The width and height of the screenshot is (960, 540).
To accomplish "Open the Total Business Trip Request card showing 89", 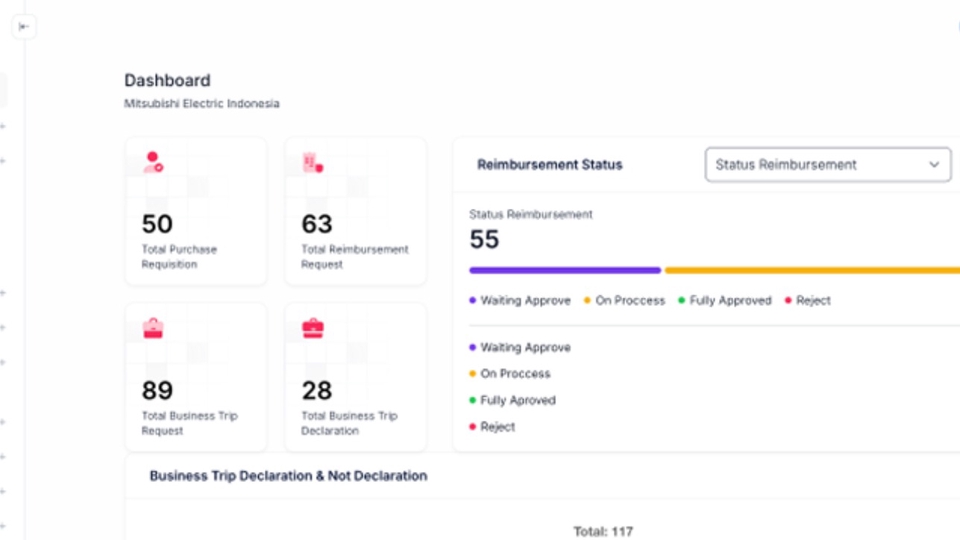I will 196,377.
